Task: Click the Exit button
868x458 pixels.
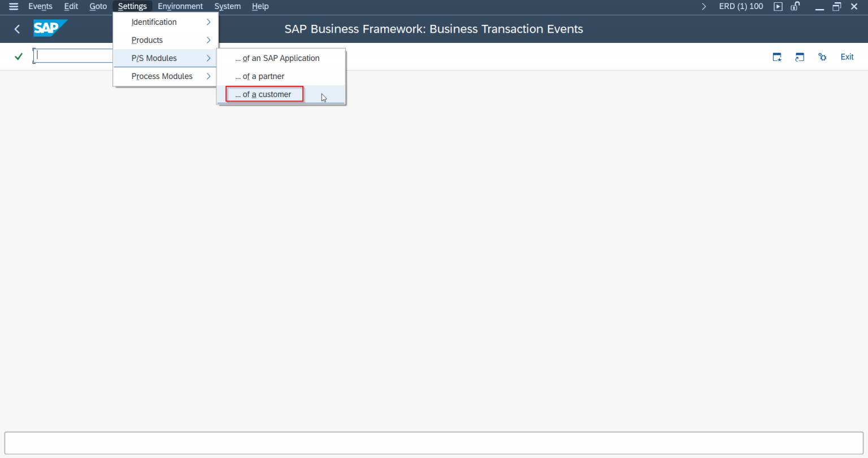Action: 847,57
